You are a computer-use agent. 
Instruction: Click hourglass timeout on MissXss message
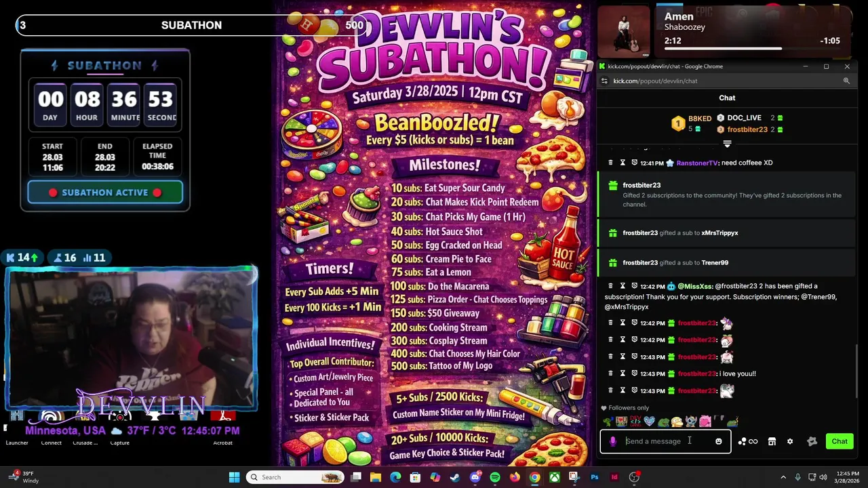click(x=623, y=286)
